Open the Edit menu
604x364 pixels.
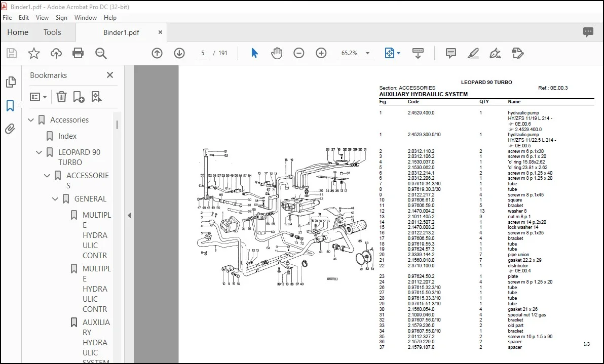(x=23, y=18)
